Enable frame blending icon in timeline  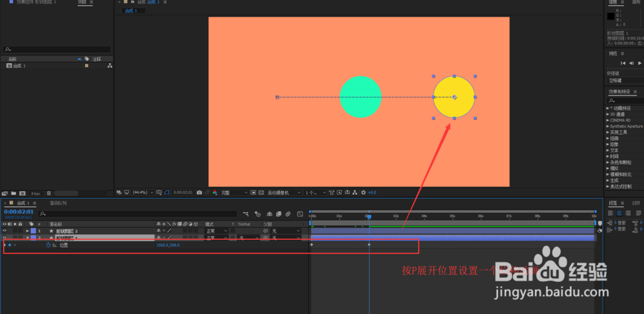(x=279, y=213)
